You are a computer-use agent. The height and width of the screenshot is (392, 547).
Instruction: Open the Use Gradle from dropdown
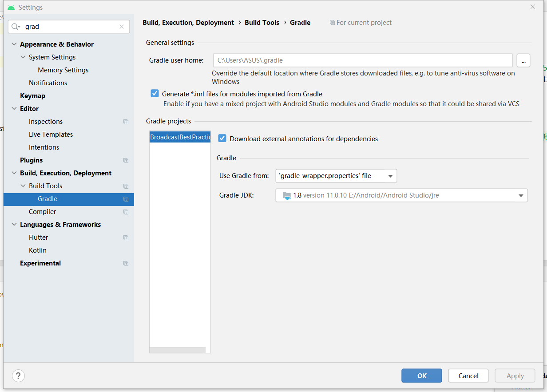[336, 176]
